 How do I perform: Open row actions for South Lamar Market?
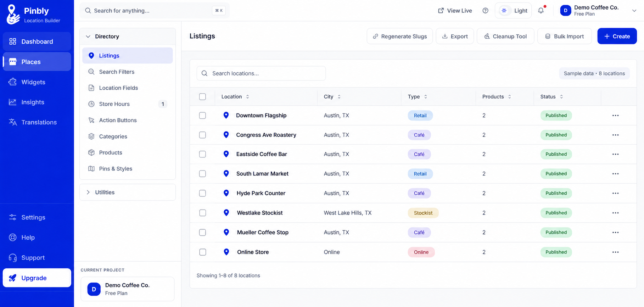click(615, 174)
